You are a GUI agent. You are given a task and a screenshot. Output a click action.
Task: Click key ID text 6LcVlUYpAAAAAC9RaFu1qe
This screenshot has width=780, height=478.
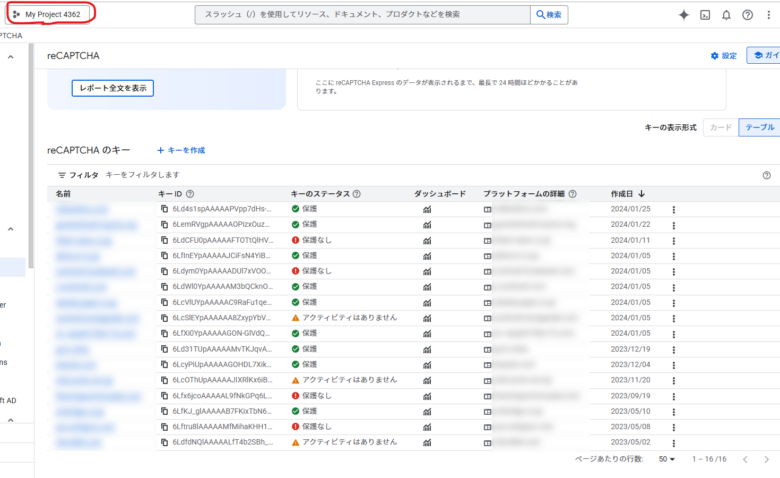[x=222, y=302]
